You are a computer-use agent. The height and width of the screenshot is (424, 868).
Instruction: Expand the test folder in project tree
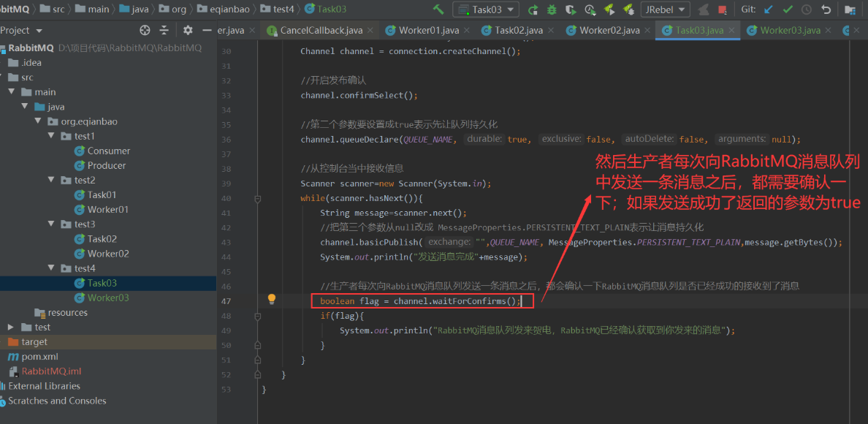(x=11, y=327)
